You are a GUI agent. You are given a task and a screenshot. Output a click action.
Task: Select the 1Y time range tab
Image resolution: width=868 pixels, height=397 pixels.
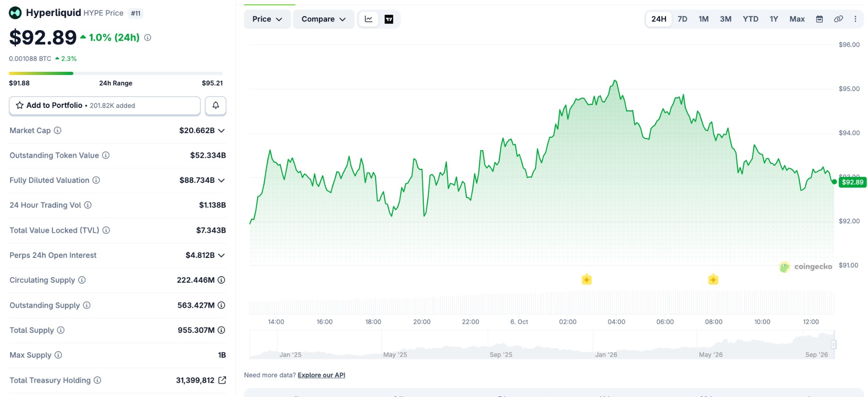pyautogui.click(x=774, y=19)
